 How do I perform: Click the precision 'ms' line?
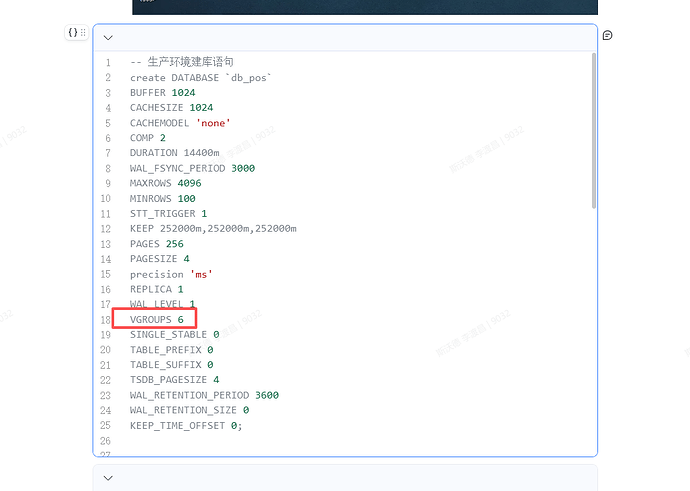171,274
